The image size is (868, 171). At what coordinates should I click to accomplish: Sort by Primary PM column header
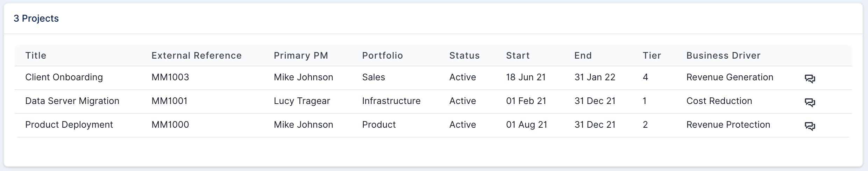tap(301, 55)
